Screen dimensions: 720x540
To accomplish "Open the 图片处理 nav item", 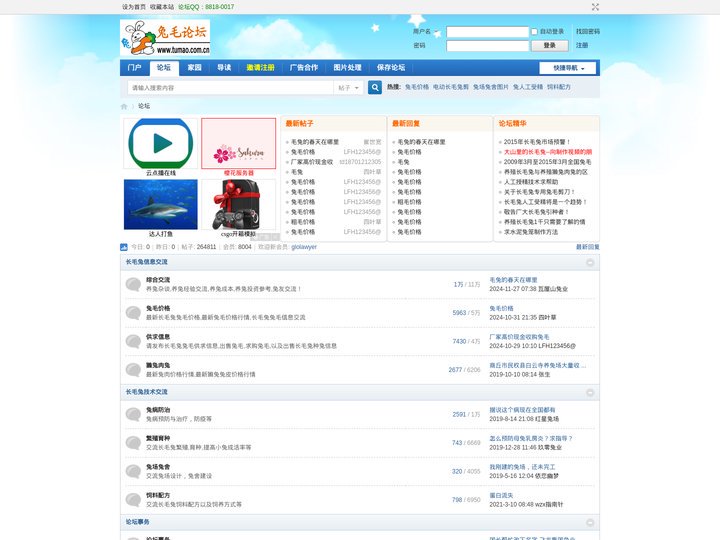I will (348, 68).
